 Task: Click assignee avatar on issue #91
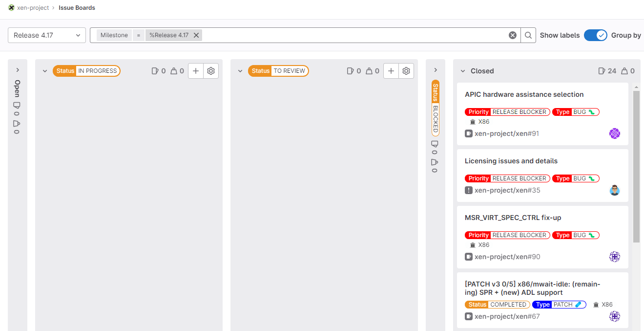click(x=615, y=133)
